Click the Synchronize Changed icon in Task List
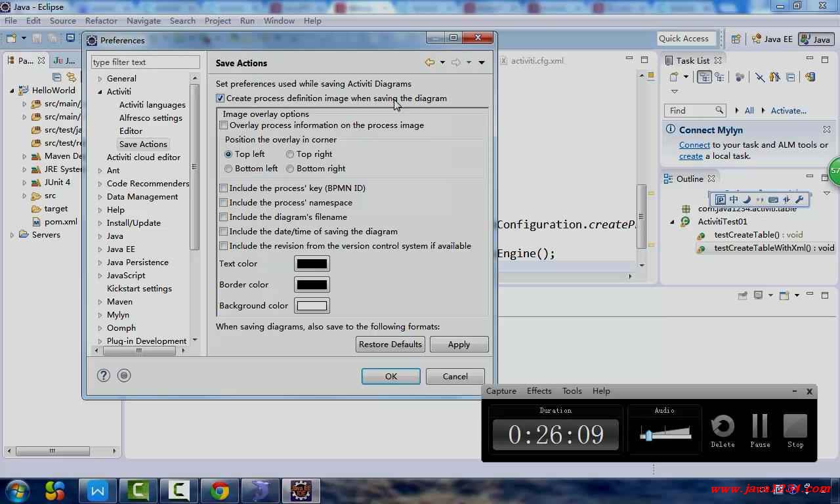The height and width of the screenshot is (504, 840). (x=810, y=77)
